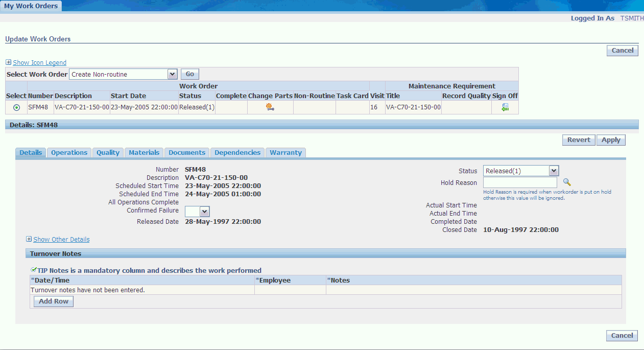Screen dimensions: 644x350
Task: Click the Apply button
Action: (611, 140)
